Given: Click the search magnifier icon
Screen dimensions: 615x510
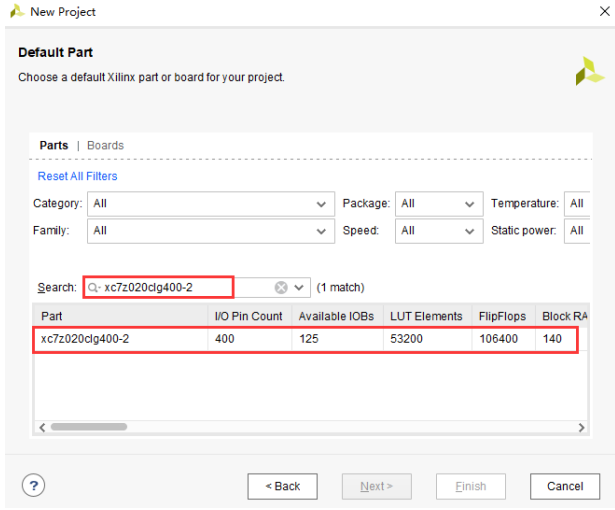Looking at the screenshot, I should pos(94,287).
